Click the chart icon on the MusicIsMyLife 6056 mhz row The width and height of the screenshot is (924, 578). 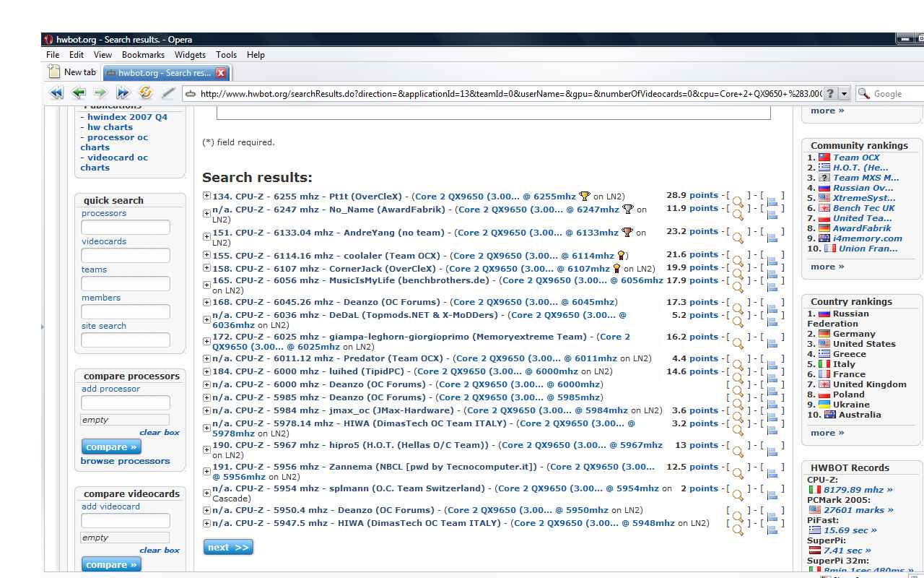tap(772, 287)
